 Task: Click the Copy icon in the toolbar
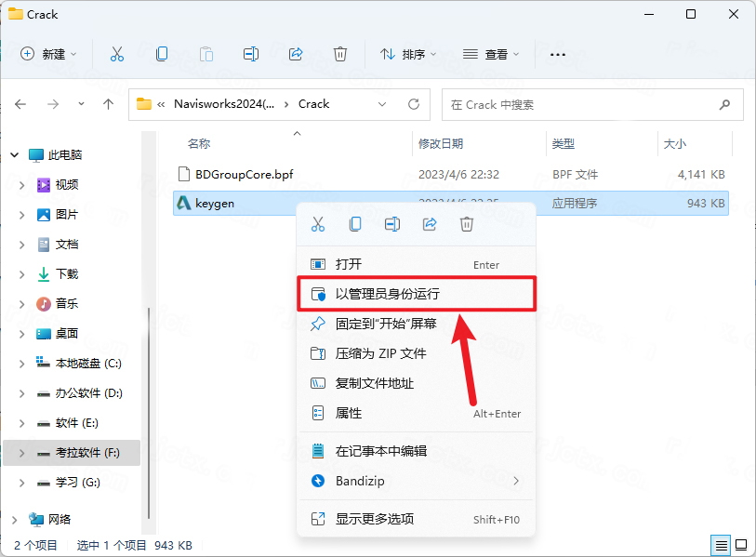click(x=162, y=54)
